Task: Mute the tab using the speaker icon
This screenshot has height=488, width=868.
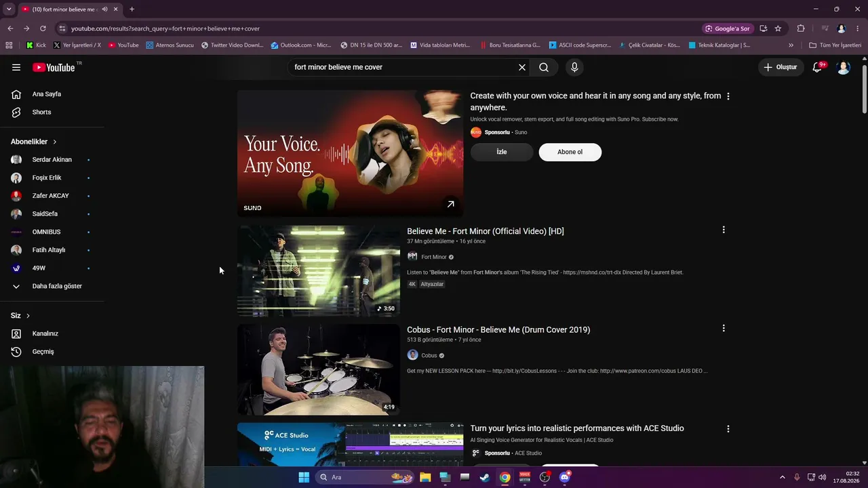Action: pyautogui.click(x=104, y=9)
